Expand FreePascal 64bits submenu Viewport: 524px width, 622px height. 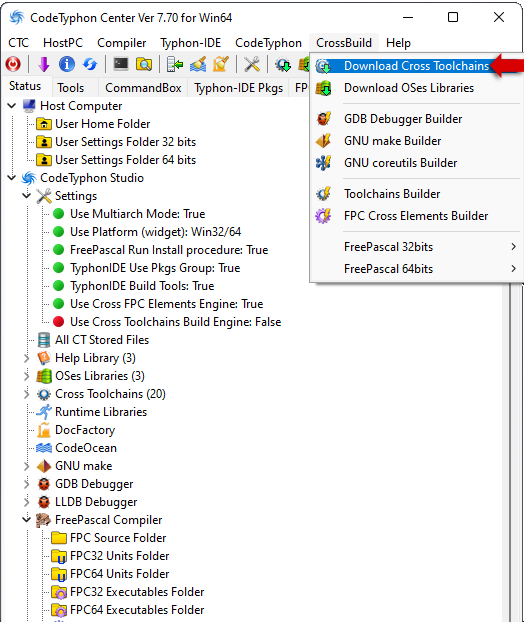click(416, 269)
